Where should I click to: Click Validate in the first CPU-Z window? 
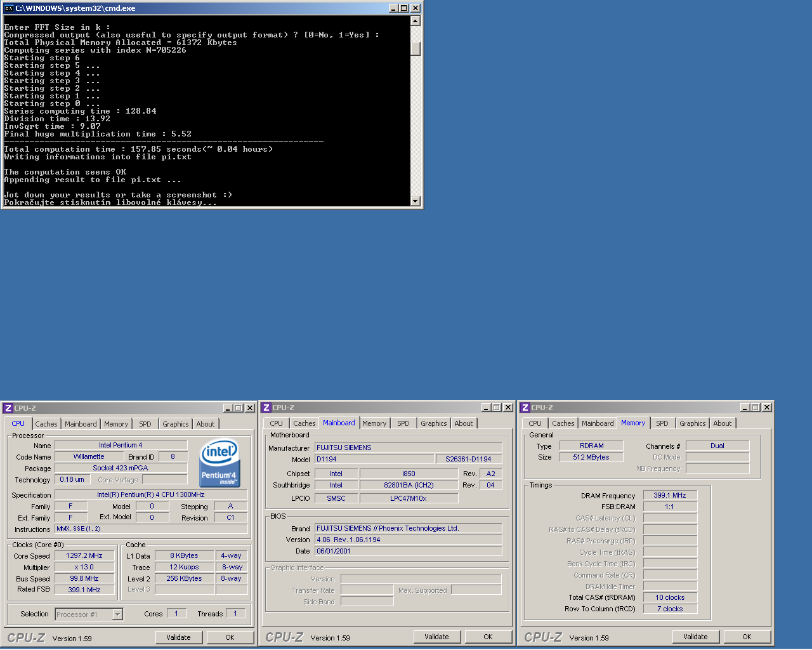pyautogui.click(x=178, y=637)
